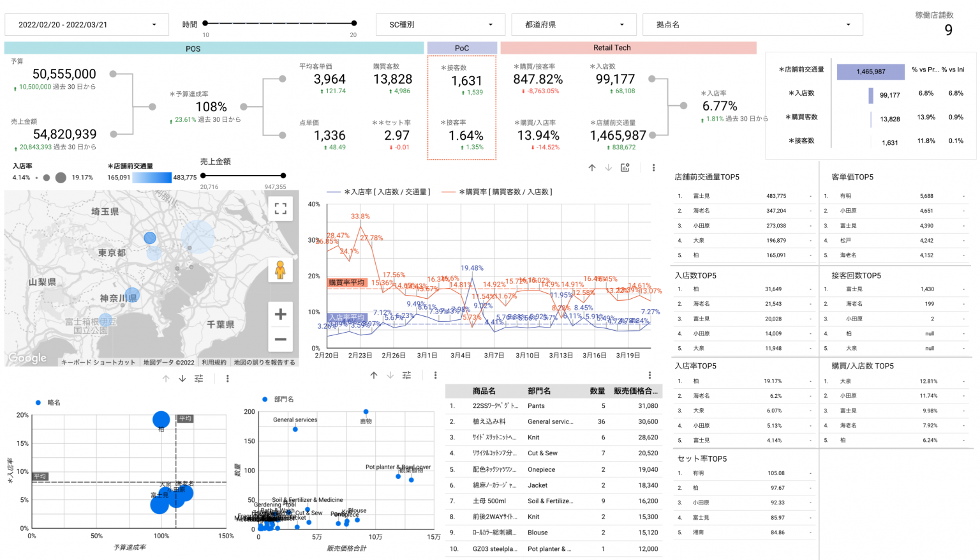The width and height of the screenshot is (980, 560).
Task: Open 地図の誤りを報告する link on the map
Action: (x=264, y=362)
